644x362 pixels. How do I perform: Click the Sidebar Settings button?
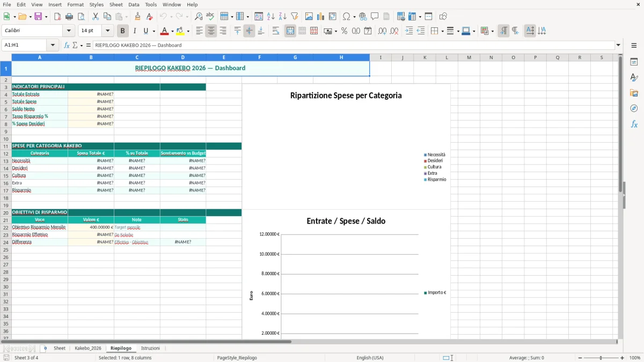pyautogui.click(x=634, y=46)
